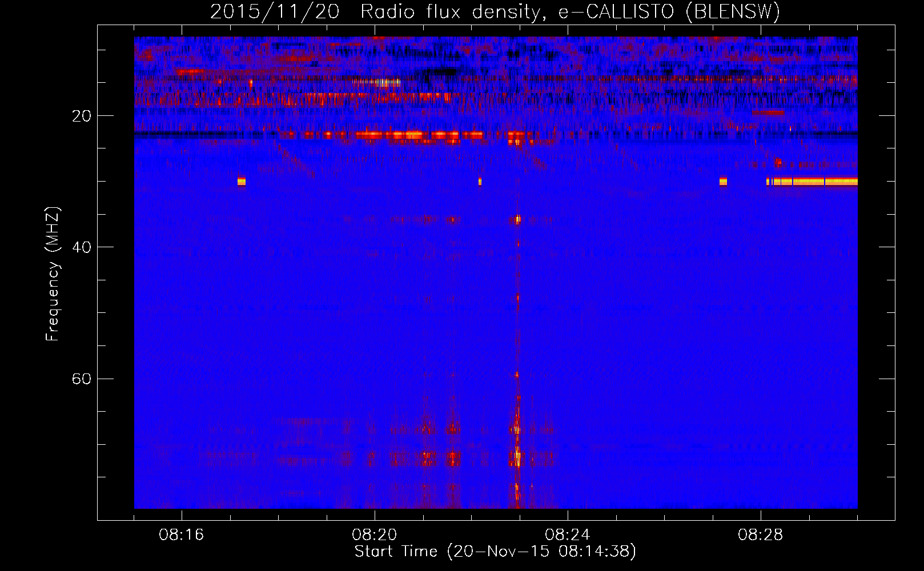The height and width of the screenshot is (571, 924).
Task: Click the plot title "Radio flux density, e-CALLISTO (BLENSW)"
Action: (x=570, y=11)
